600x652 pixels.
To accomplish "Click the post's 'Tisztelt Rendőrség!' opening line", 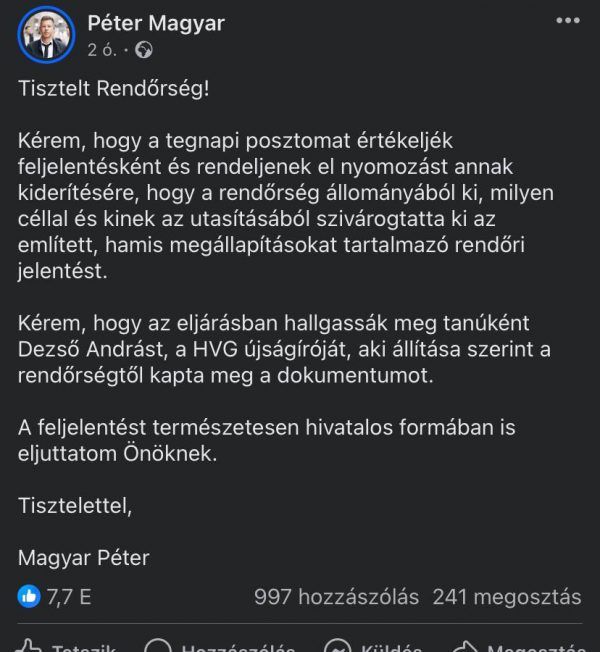I will 114,89.
